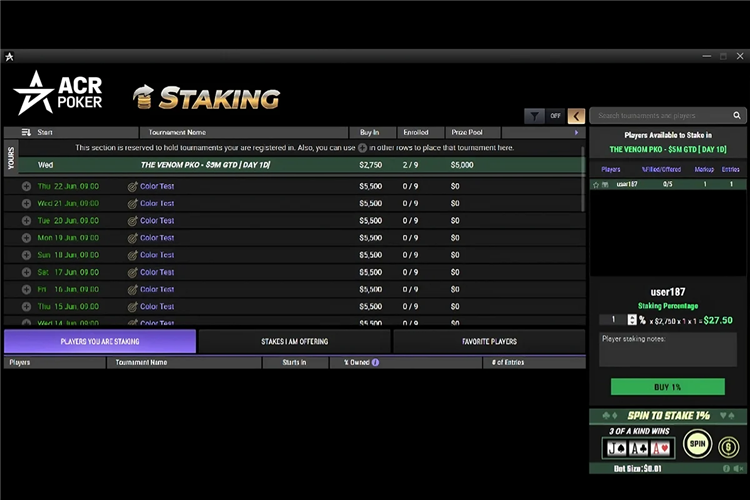
Task: Toggle the spin game sound mute icon
Action: (x=739, y=468)
